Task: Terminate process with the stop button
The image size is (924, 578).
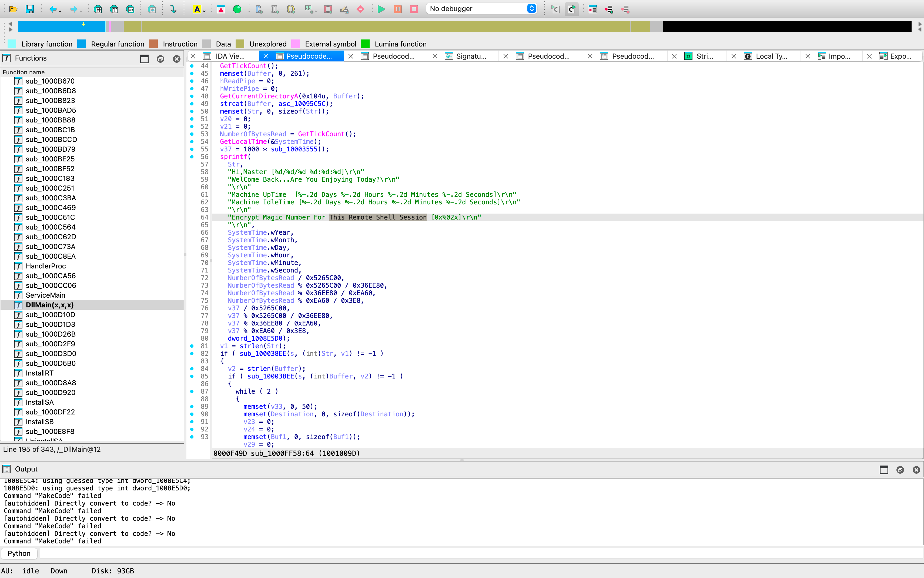Action: tap(414, 9)
